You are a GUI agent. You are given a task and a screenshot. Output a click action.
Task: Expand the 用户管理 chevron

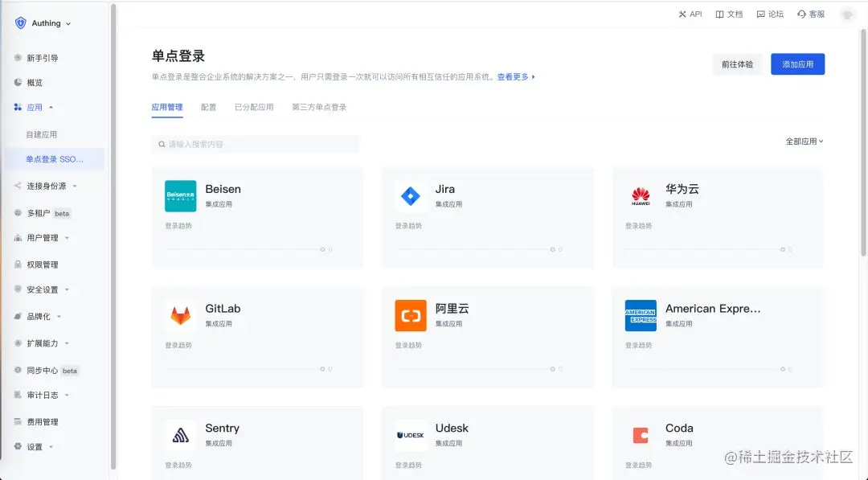tap(67, 238)
